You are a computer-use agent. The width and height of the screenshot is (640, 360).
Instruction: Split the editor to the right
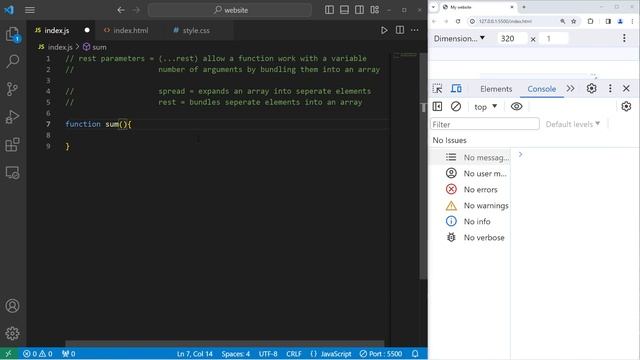[x=400, y=30]
